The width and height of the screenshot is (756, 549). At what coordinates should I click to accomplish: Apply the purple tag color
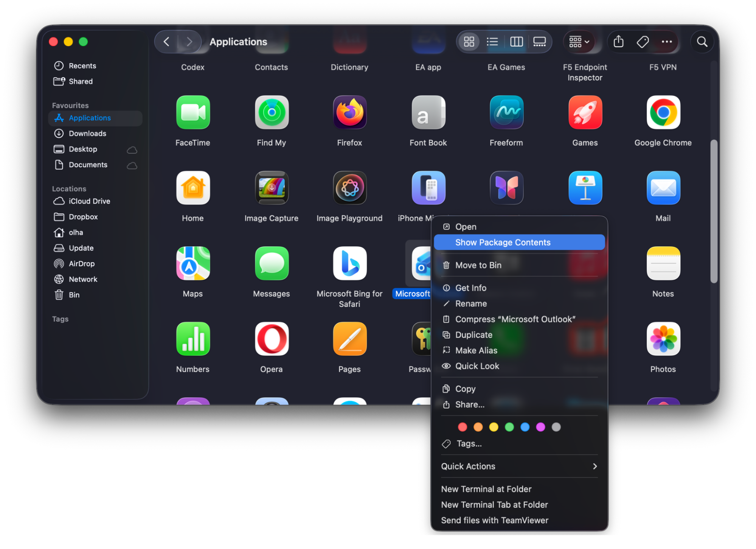click(x=540, y=427)
